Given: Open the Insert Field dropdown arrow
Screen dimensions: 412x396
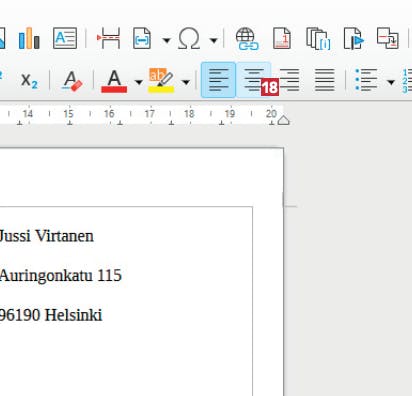Looking at the screenshot, I should (166, 40).
